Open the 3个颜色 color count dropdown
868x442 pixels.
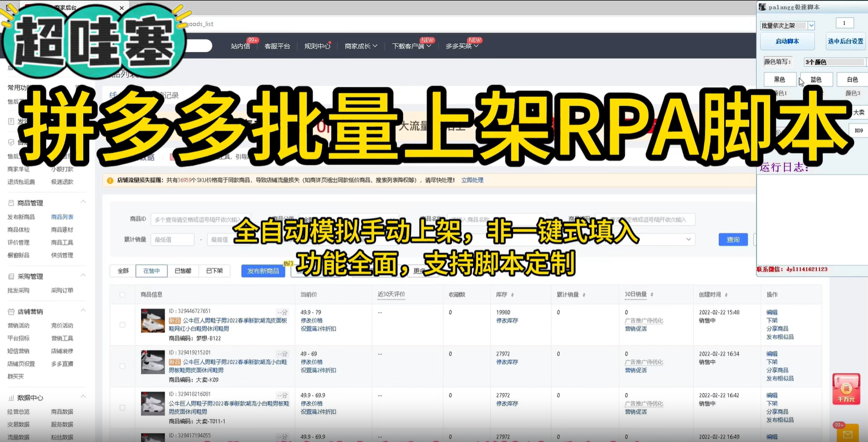point(835,62)
